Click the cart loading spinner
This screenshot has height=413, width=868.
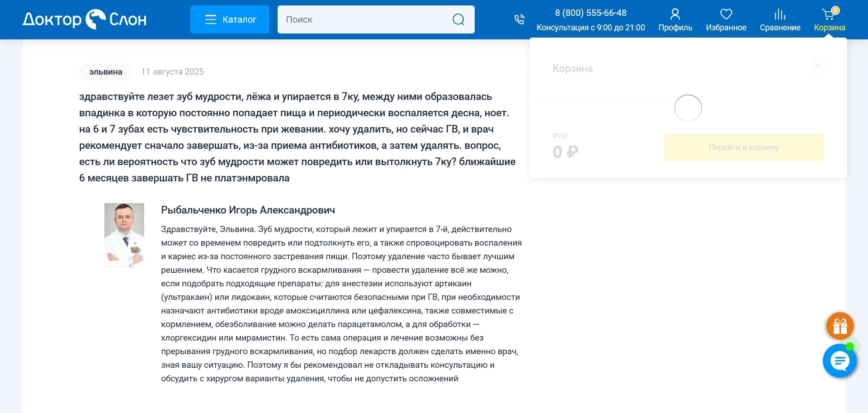688,108
